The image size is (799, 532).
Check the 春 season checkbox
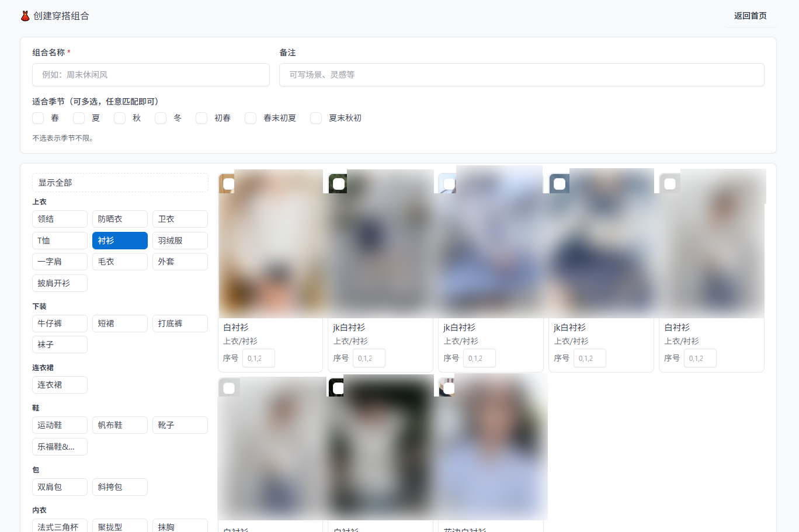37,118
